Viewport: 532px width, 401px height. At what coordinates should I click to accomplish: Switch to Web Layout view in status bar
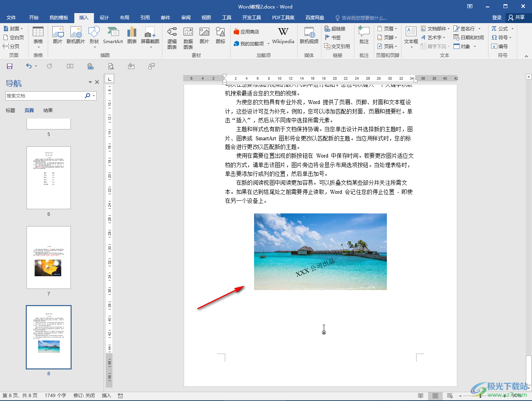coord(450,396)
